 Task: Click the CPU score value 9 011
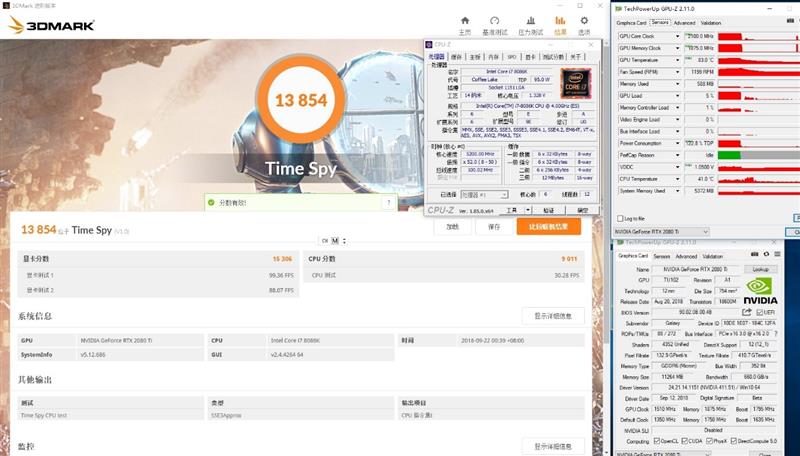[569, 259]
